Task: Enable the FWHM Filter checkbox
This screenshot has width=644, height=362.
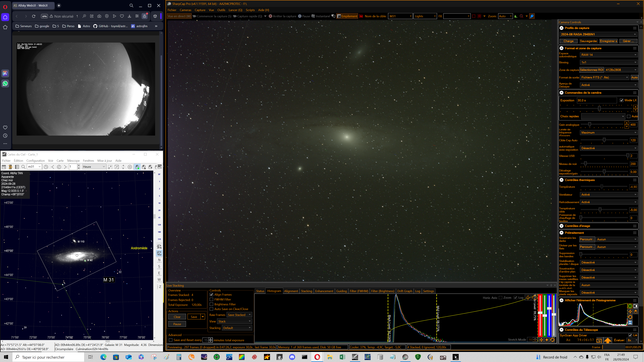Action: coord(211,299)
